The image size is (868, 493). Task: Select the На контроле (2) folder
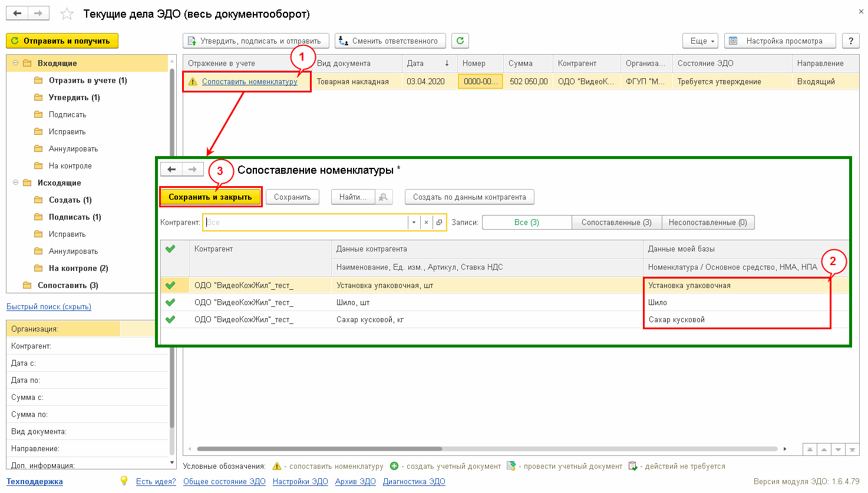click(78, 268)
